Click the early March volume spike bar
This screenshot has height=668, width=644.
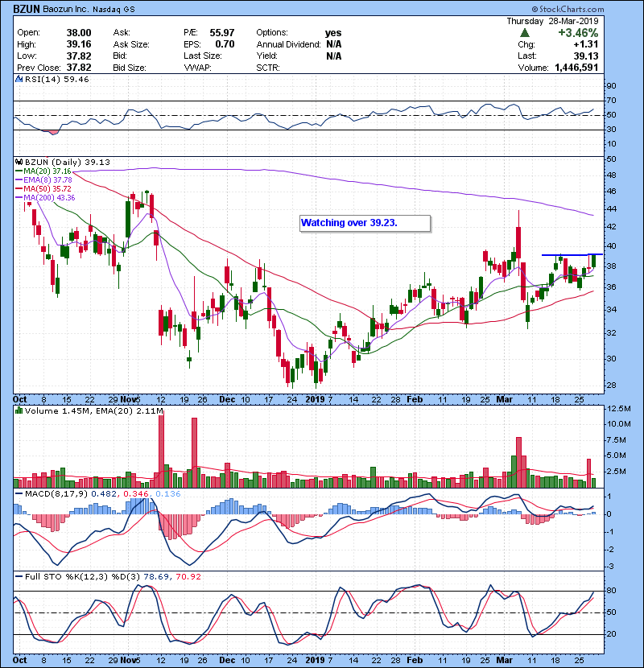(518, 462)
